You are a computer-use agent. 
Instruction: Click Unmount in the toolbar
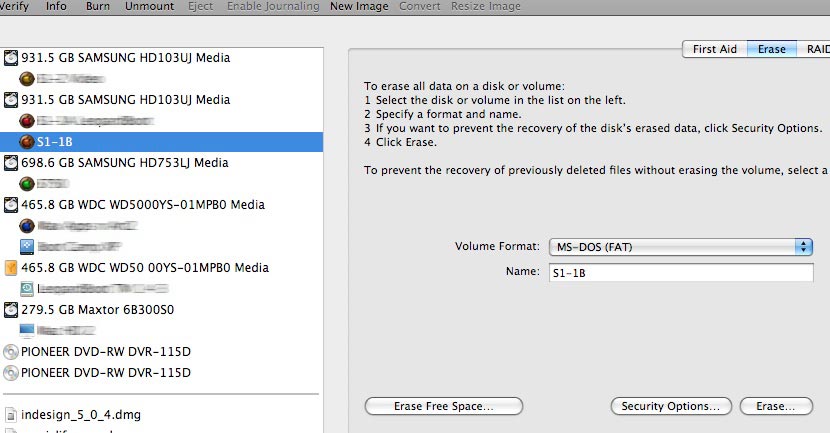(149, 6)
